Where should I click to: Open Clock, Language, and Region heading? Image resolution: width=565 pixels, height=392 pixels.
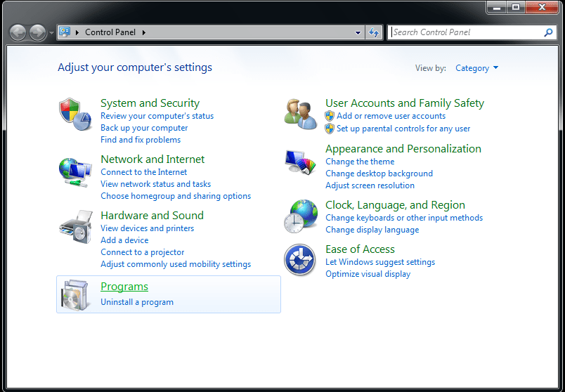[x=395, y=205]
